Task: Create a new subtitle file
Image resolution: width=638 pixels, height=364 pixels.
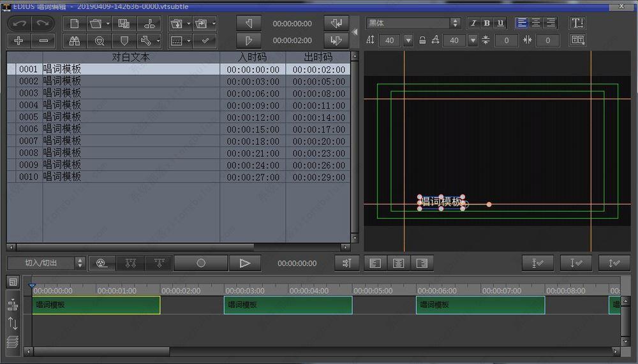Action: coord(75,24)
